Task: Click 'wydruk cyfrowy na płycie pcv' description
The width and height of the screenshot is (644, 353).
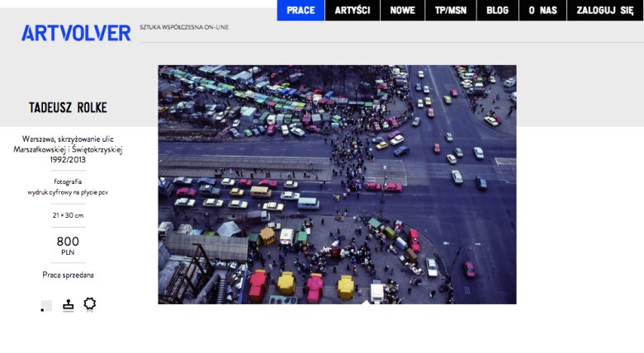Action: pyautogui.click(x=68, y=191)
